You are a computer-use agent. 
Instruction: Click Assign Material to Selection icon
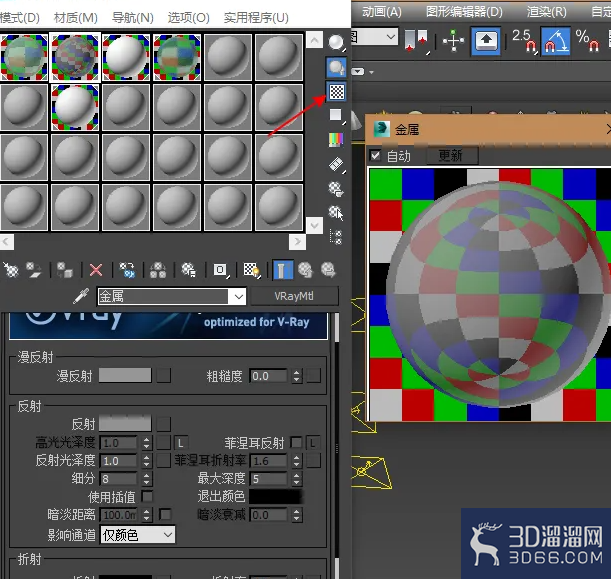point(65,270)
